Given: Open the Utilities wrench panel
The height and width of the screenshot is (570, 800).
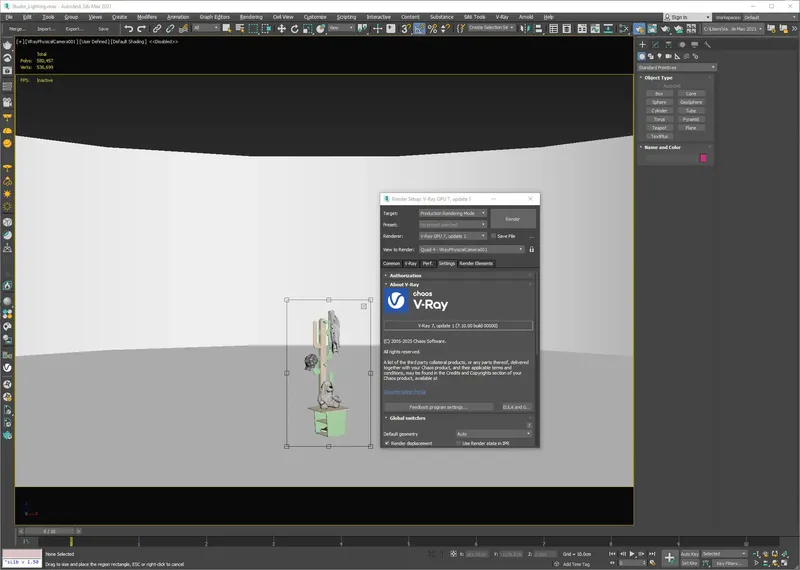Looking at the screenshot, I should click(709, 43).
